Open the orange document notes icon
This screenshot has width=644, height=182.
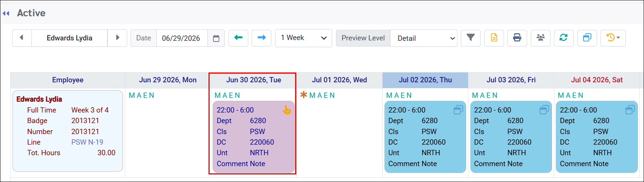[x=494, y=38]
